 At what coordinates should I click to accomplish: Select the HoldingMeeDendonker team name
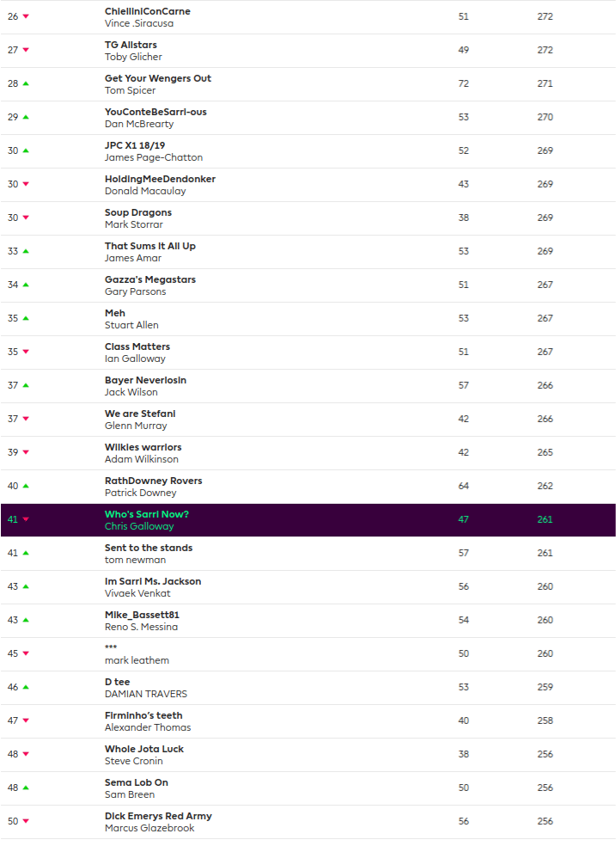[x=160, y=179]
